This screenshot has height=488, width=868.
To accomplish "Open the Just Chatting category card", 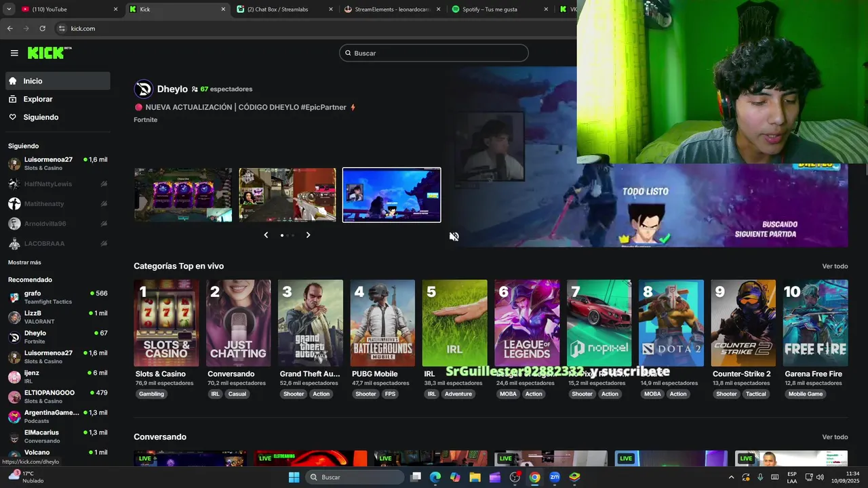I will [x=238, y=323].
